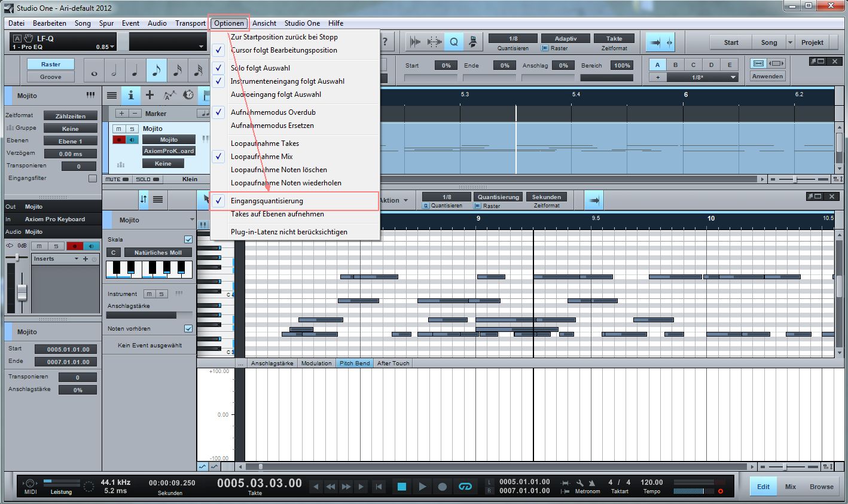Toggle the track inspector info icon

(x=130, y=95)
